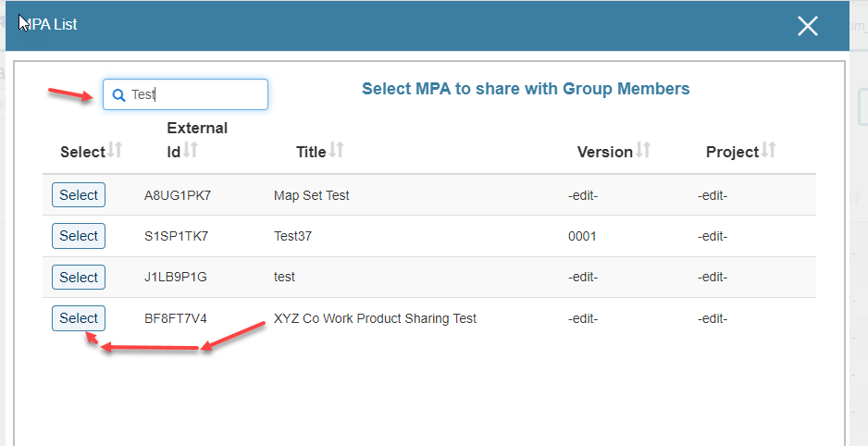Image resolution: width=868 pixels, height=446 pixels.
Task: Click Project -edit- in Test37 row
Action: coord(713,236)
